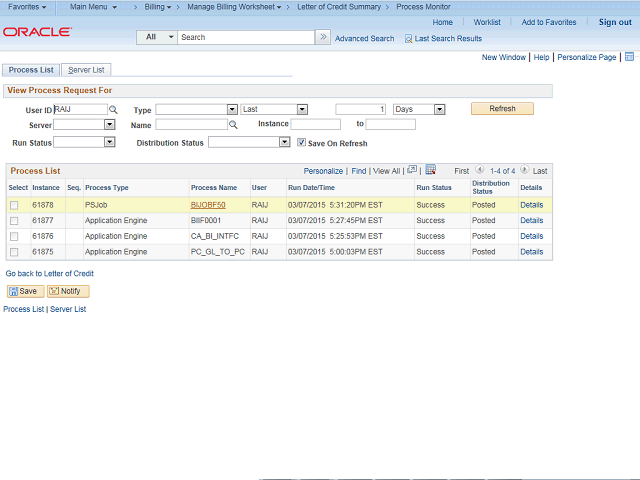Show previous rows with the left arrow
This screenshot has width=640, height=480.
click(480, 171)
